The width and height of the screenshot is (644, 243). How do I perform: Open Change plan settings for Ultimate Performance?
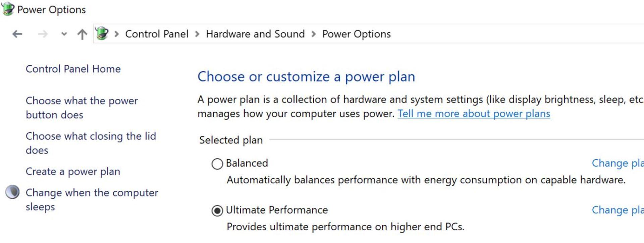(620, 210)
